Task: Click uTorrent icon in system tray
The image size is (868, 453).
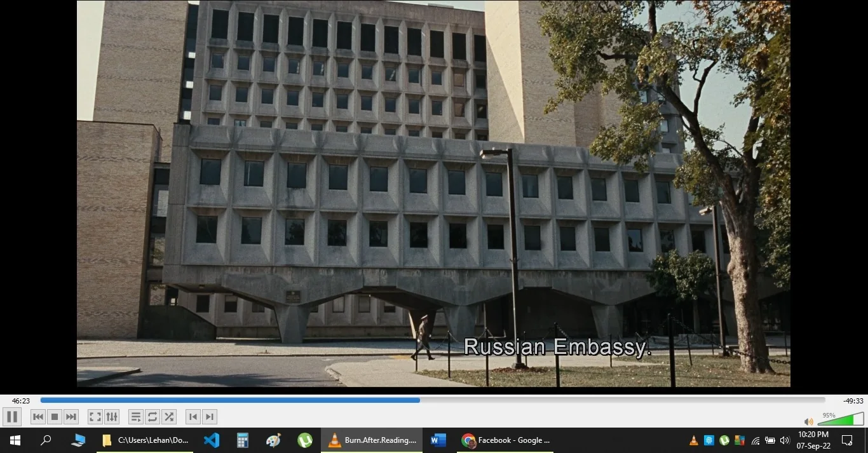Action: pos(724,440)
